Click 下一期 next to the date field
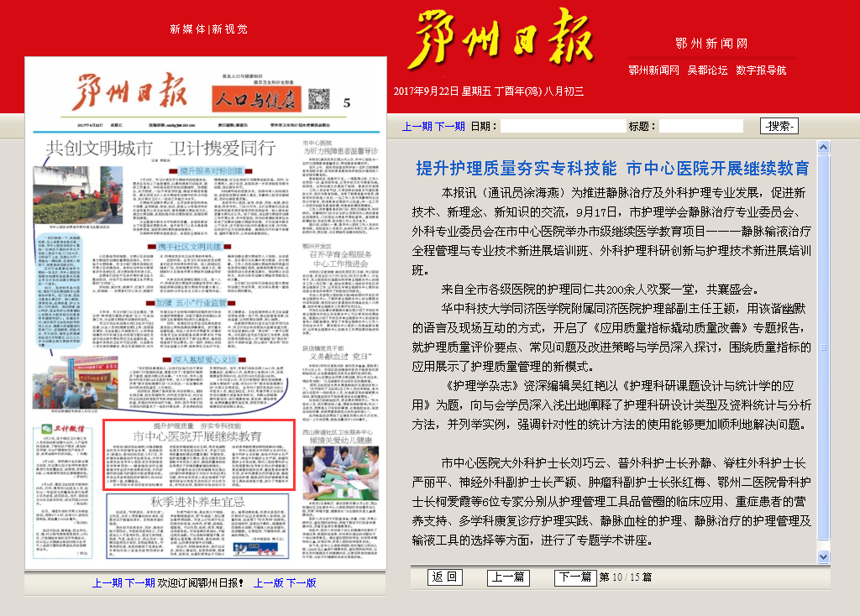 point(450,127)
